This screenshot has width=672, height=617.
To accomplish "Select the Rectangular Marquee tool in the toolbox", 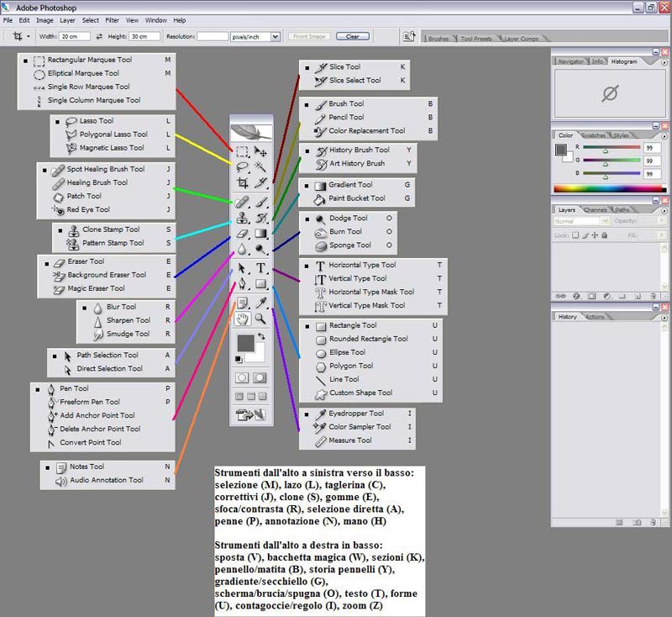I will coord(242,152).
